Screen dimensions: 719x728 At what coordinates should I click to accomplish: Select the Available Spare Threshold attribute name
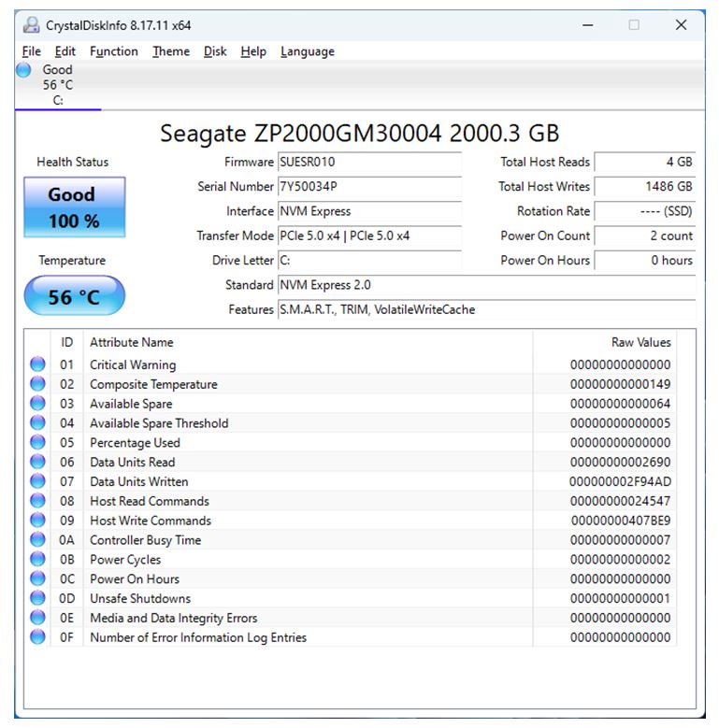pos(159,423)
